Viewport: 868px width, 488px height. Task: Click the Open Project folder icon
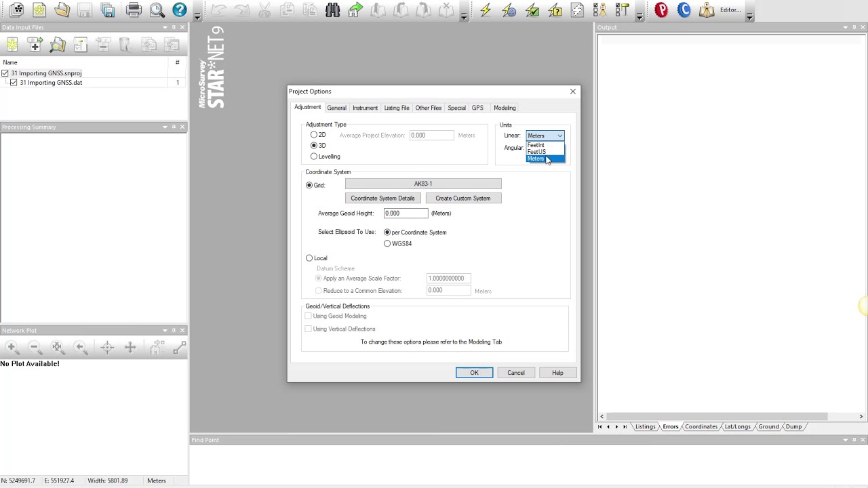(62, 10)
